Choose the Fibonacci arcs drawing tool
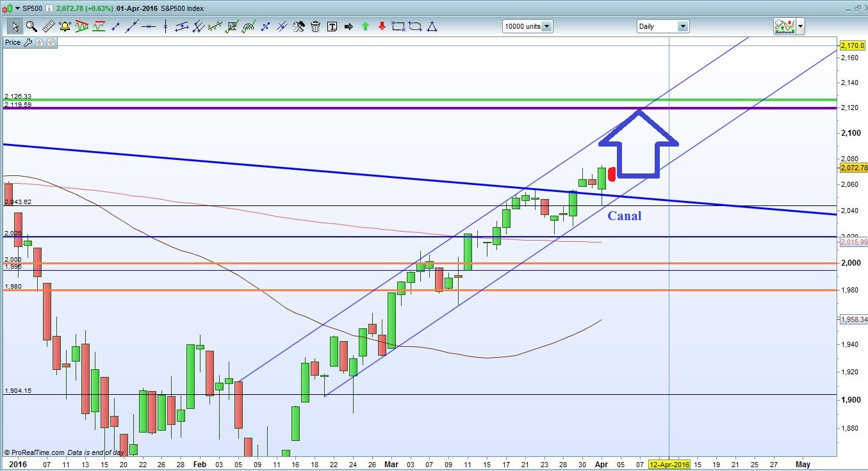 coord(249,26)
